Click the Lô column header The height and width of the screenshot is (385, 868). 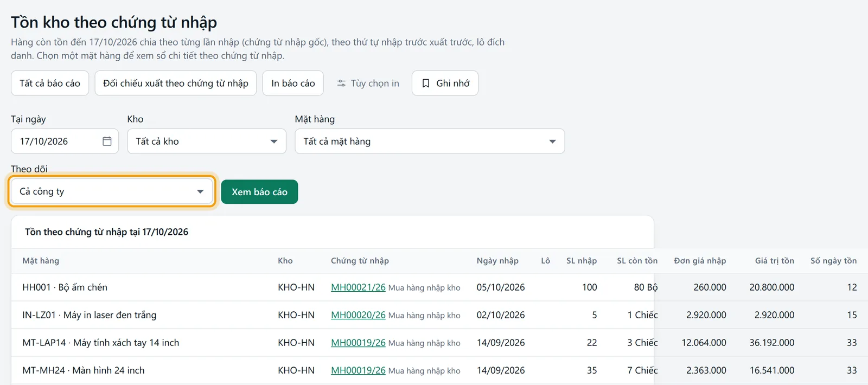(x=545, y=261)
